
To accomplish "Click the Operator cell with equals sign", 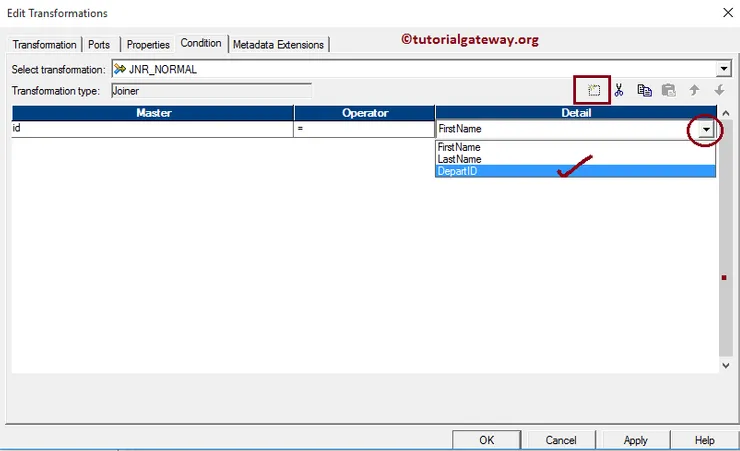I will tap(364, 129).
